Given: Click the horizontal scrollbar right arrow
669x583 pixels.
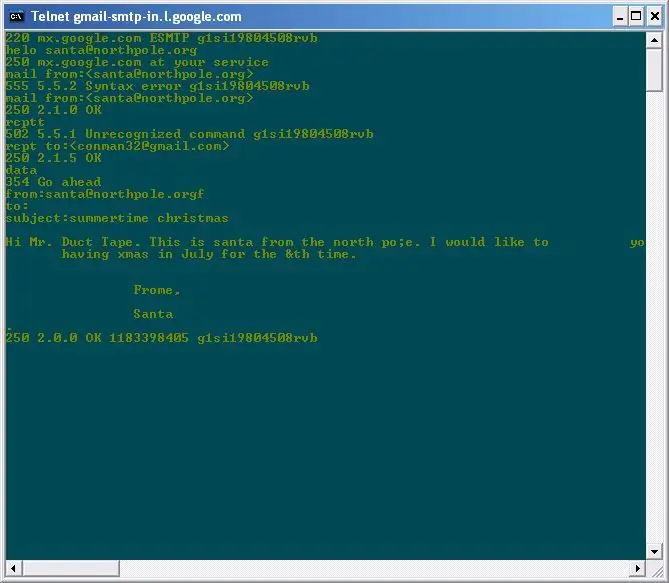Looking at the screenshot, I should pos(637,568).
